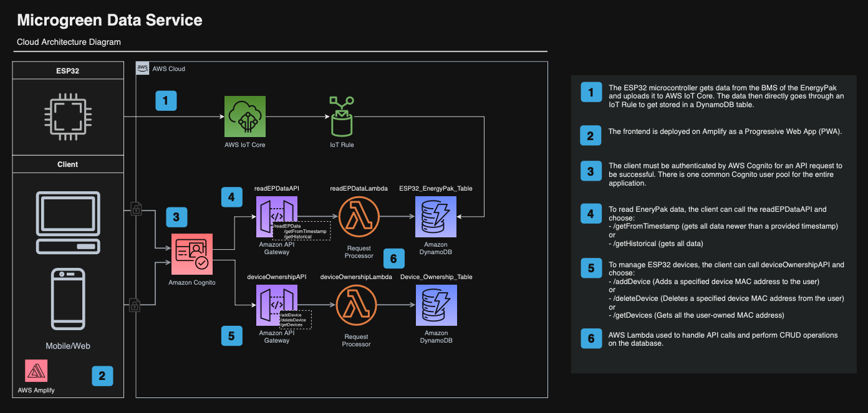This screenshot has height=413, width=868.
Task: Select the ESP32 section header
Action: point(67,70)
